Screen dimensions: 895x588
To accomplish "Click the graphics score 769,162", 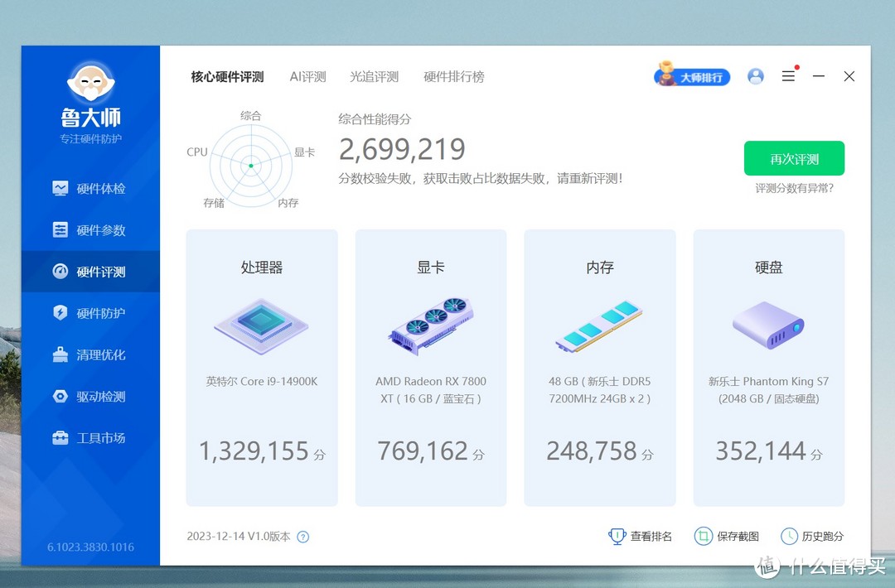I will pyautogui.click(x=423, y=451).
